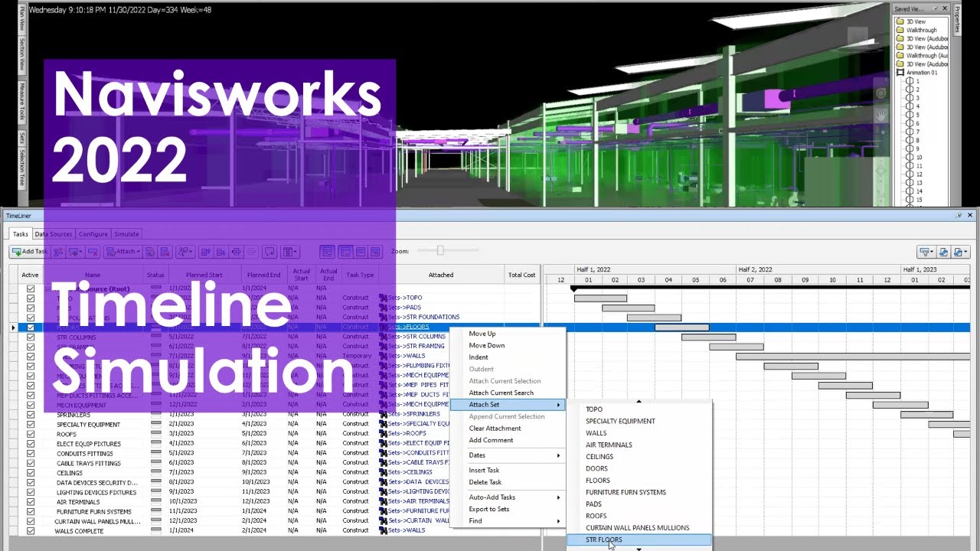Image resolution: width=980 pixels, height=551 pixels.
Task: Toggle Active checkbox for SPECIALTY EQUIPMENT task
Action: [x=31, y=424]
